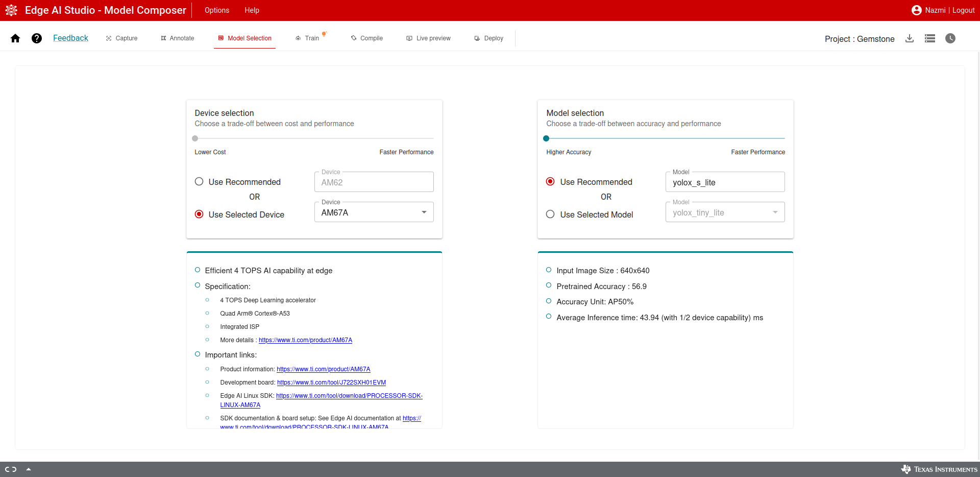Select Use Recommended device radio button
Viewport: 980px width, 477px height.
point(199,182)
